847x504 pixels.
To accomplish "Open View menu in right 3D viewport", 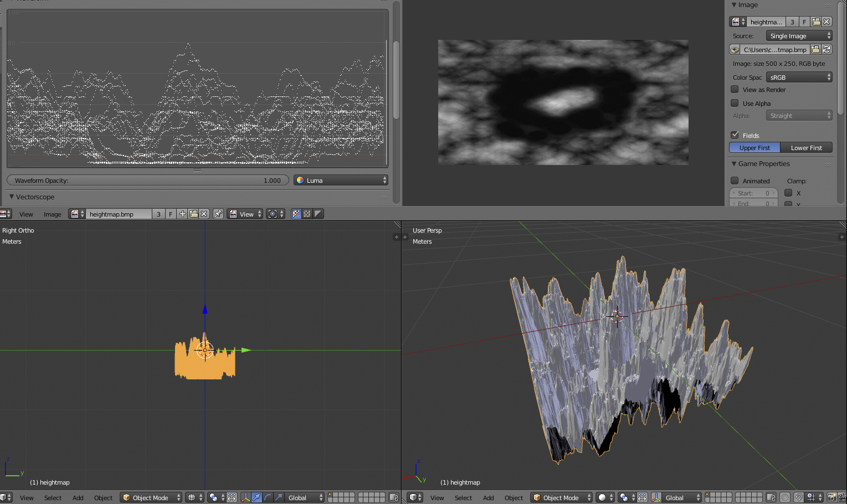I will pyautogui.click(x=437, y=498).
